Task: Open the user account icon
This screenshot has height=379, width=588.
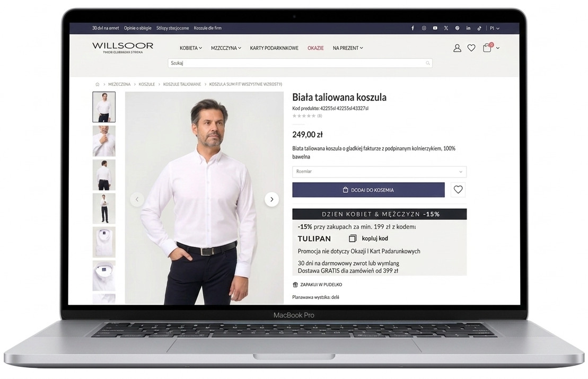Action: (457, 48)
